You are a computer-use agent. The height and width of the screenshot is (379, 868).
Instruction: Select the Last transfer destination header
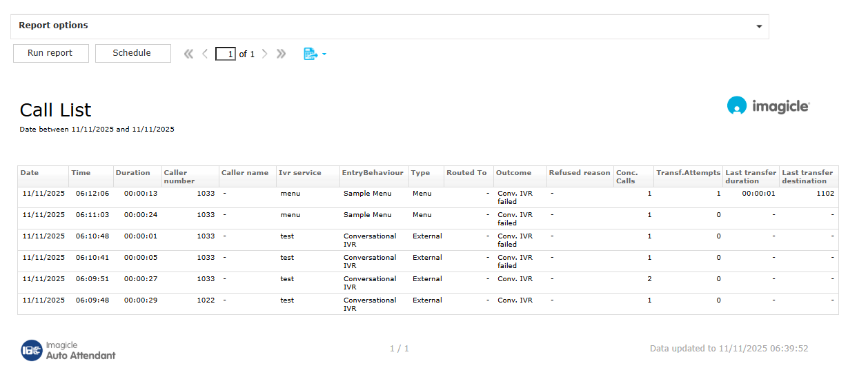click(x=807, y=176)
